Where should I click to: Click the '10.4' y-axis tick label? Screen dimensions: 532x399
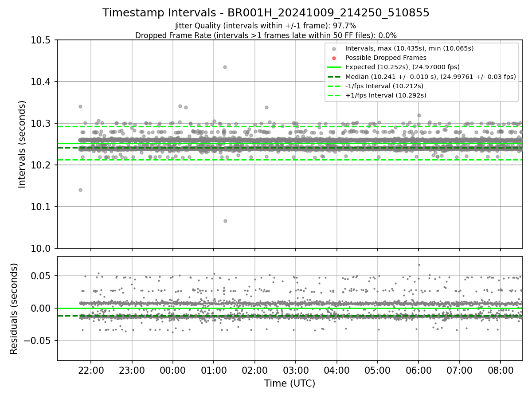pos(40,82)
